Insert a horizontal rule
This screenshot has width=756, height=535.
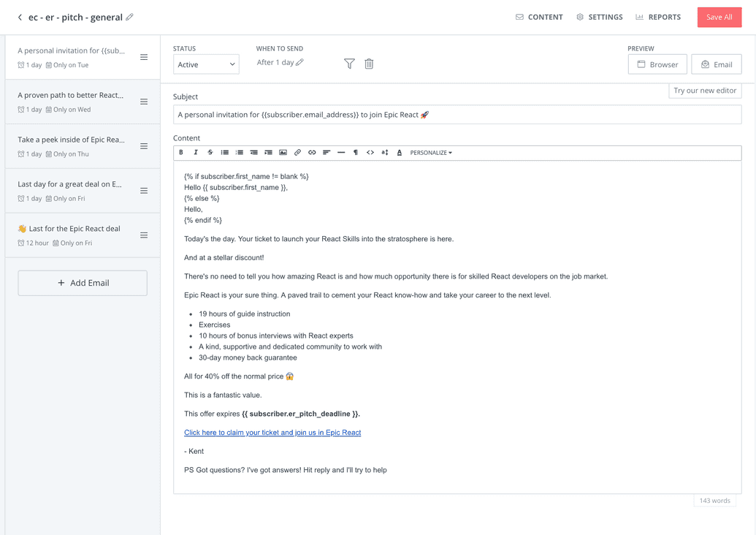342,152
